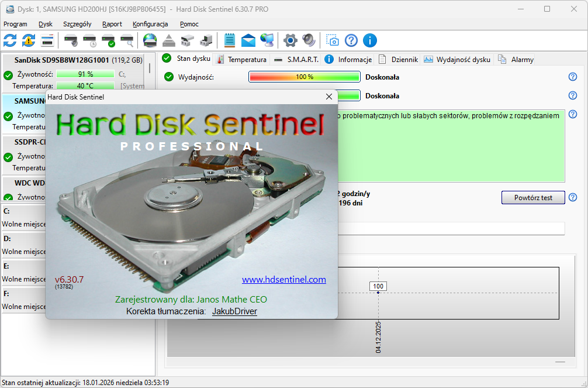Open settings with gear icon
Image resolution: width=588 pixels, height=388 pixels.
tap(290, 40)
